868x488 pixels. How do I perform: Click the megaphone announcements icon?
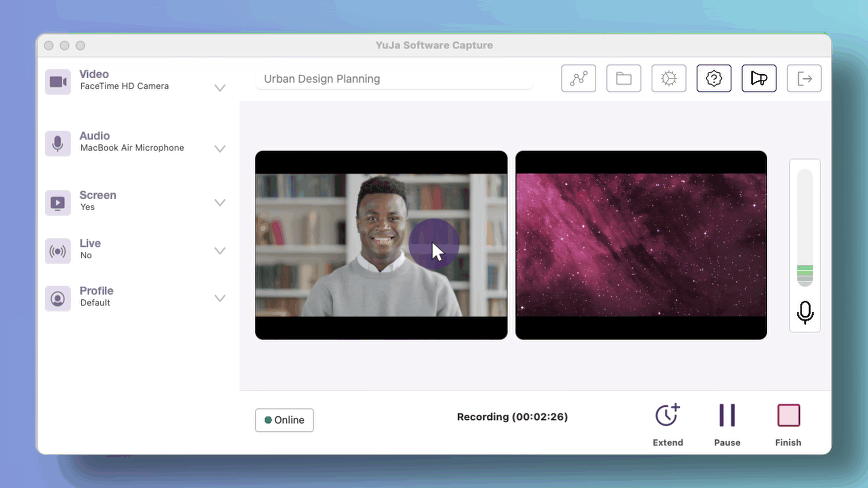click(759, 79)
